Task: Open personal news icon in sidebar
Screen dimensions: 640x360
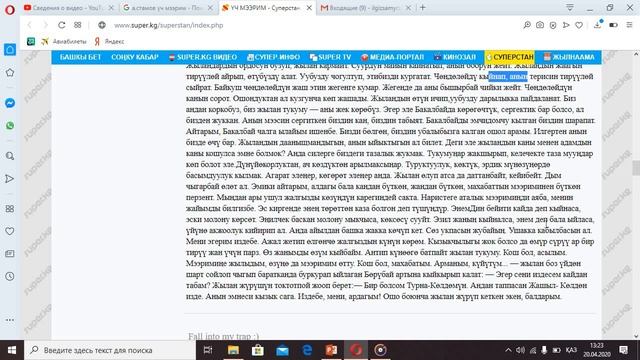Action: click(10, 254)
